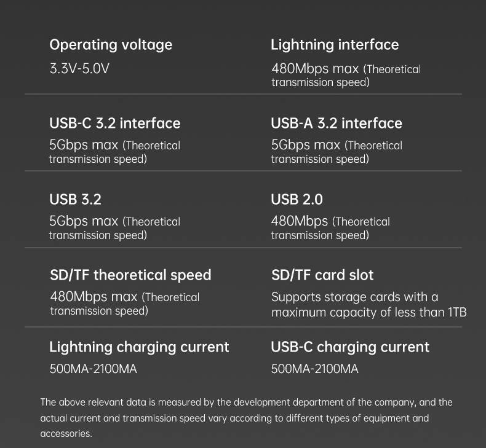Select the 480Mbps value under SD/TF theoretical speed

[x=94, y=297]
